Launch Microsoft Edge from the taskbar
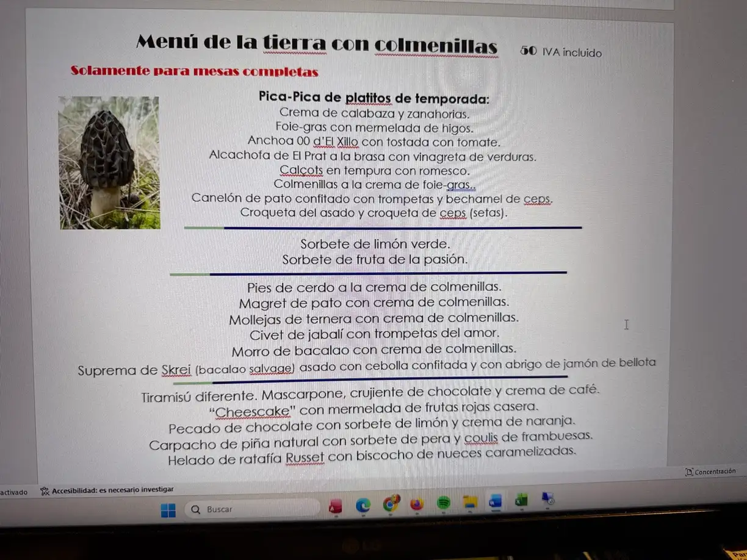This screenshot has width=747, height=560. pyautogui.click(x=363, y=505)
